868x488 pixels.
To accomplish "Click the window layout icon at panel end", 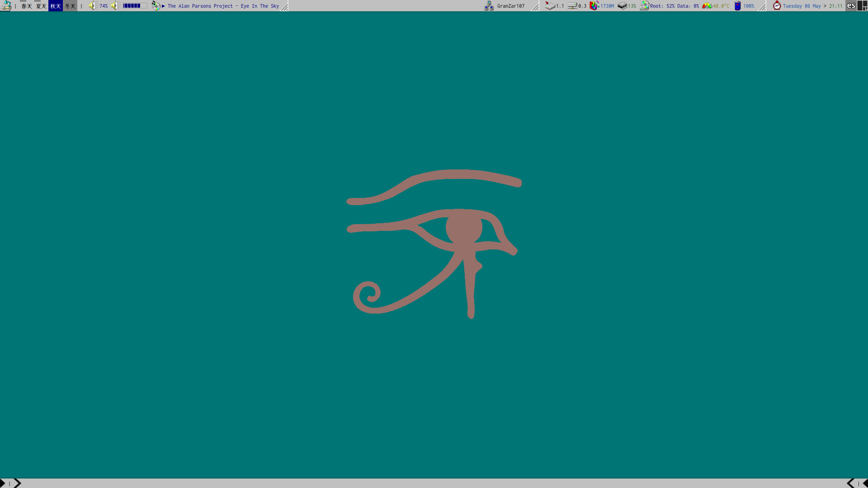I will 862,6.
